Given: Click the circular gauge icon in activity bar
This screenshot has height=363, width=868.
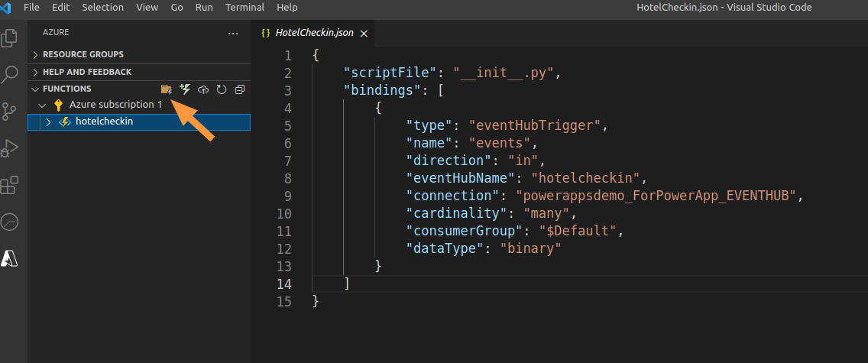Looking at the screenshot, I should click(x=9, y=222).
